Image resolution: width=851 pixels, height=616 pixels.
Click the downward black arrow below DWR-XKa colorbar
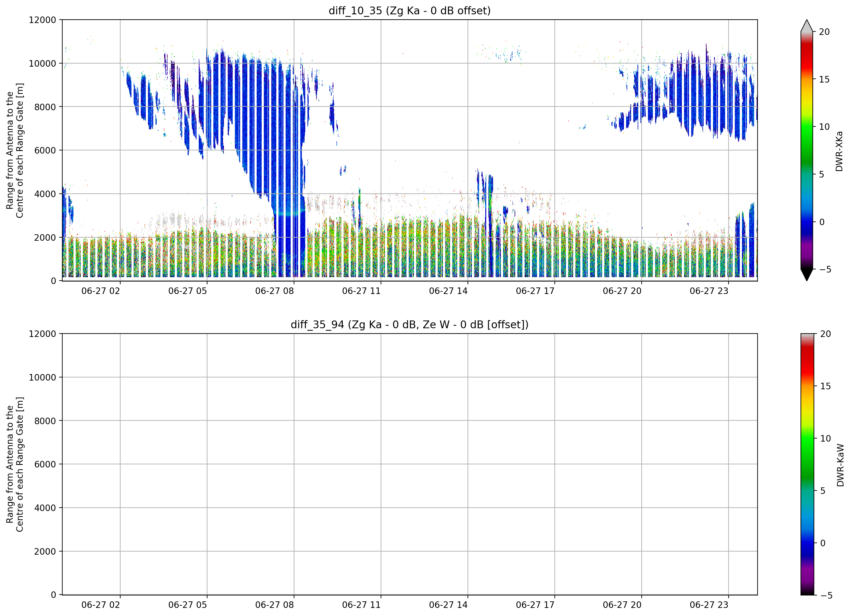pyautogui.click(x=807, y=275)
